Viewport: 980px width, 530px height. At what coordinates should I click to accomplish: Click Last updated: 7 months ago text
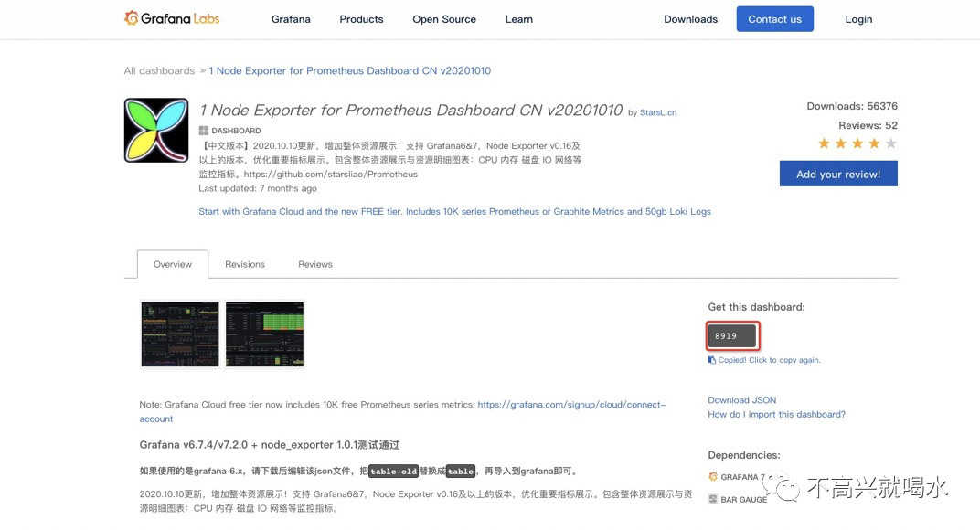coord(258,188)
